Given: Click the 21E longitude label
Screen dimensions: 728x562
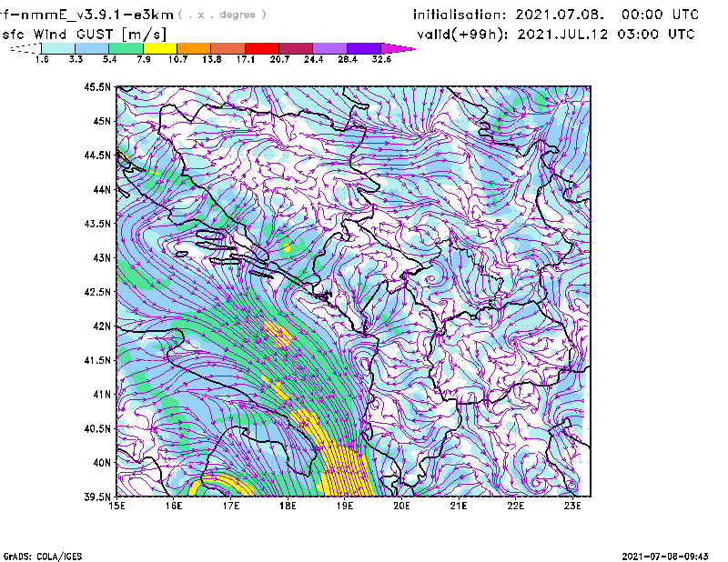Looking at the screenshot, I should tap(459, 506).
